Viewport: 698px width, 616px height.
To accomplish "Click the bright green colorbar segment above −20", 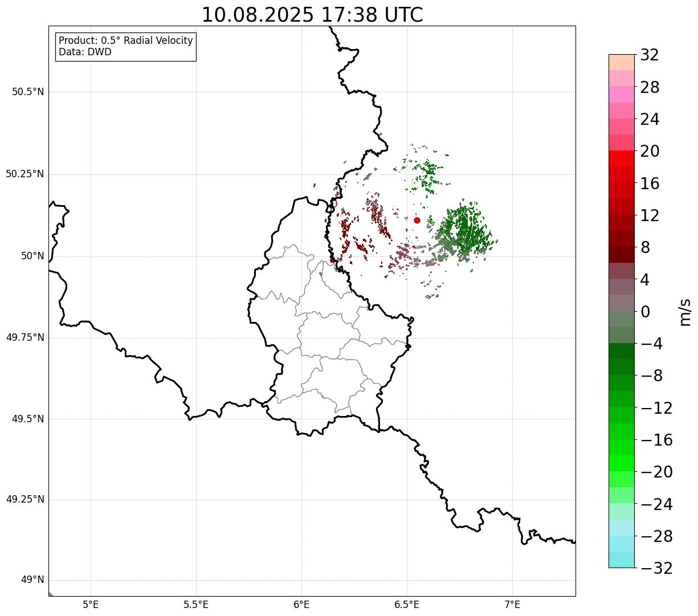I will click(x=622, y=463).
